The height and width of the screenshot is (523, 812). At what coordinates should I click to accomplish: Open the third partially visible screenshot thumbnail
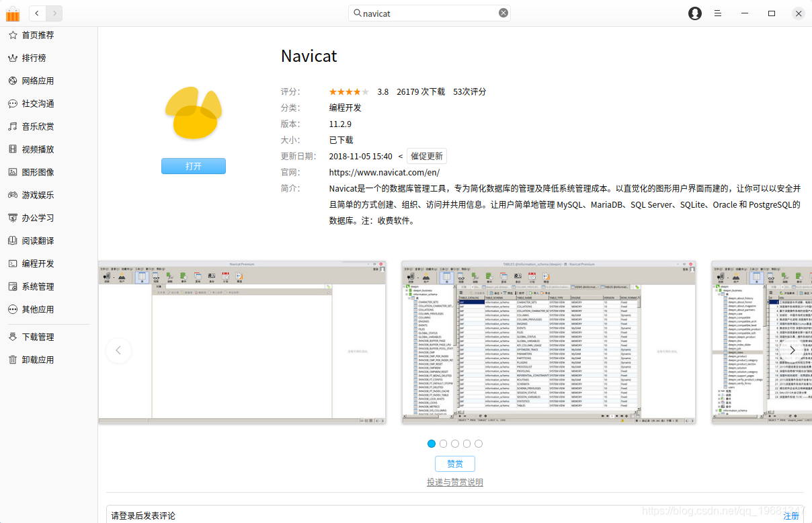[x=762, y=342]
